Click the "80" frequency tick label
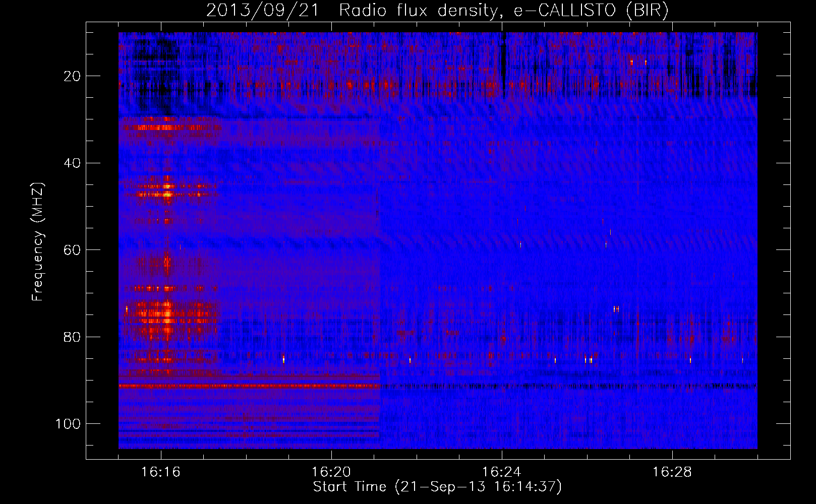 tap(72, 337)
